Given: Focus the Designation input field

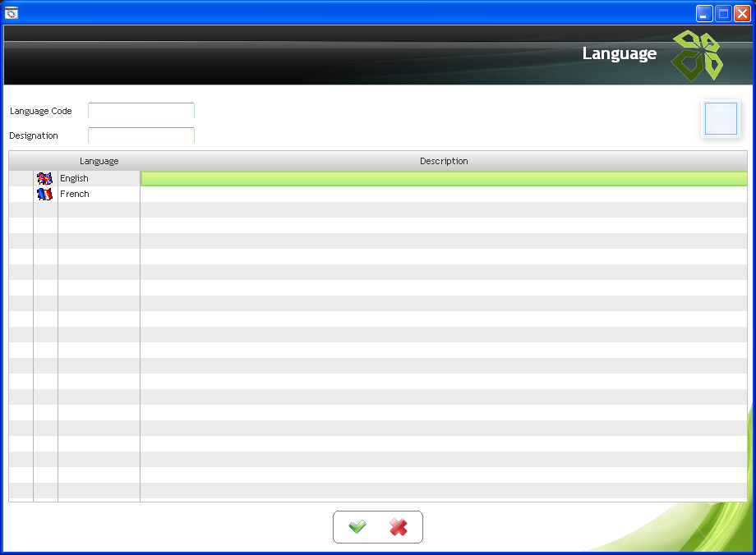Looking at the screenshot, I should tap(141, 135).
